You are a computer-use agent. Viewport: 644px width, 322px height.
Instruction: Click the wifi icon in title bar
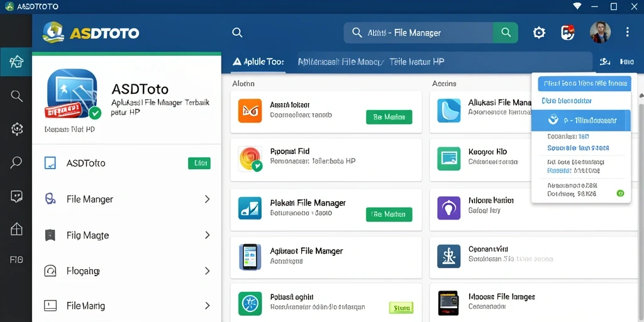(577, 6)
